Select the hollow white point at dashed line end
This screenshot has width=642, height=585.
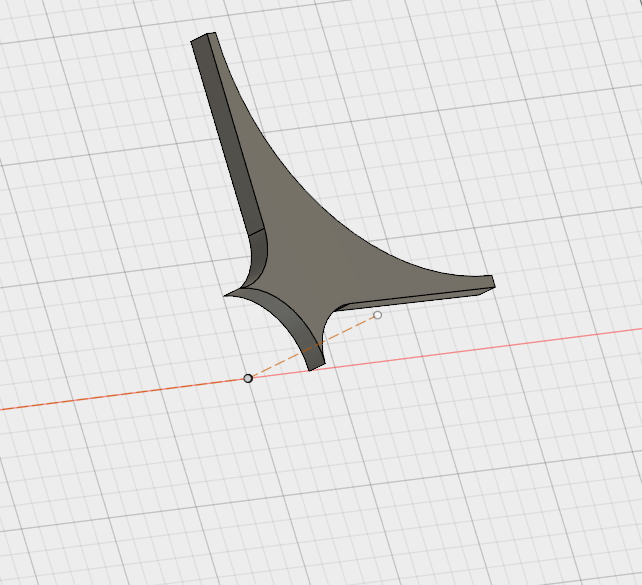[378, 315]
